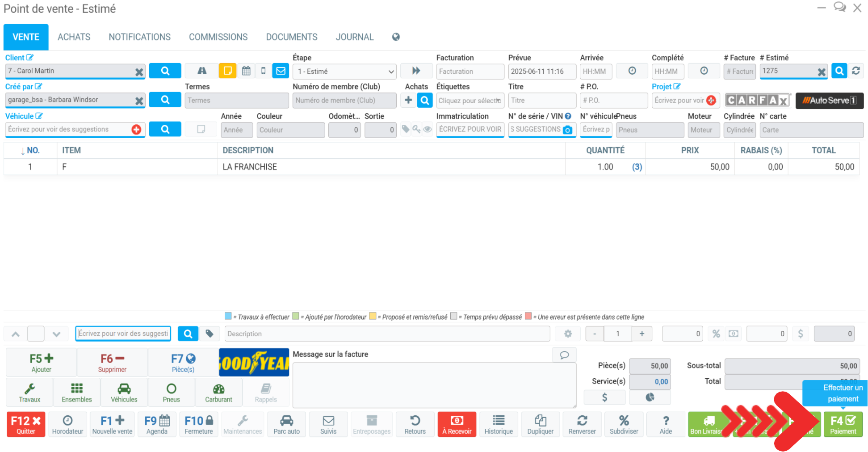The image size is (868, 452).
Task: Click the down chevron in item entry row
Action: point(56,334)
